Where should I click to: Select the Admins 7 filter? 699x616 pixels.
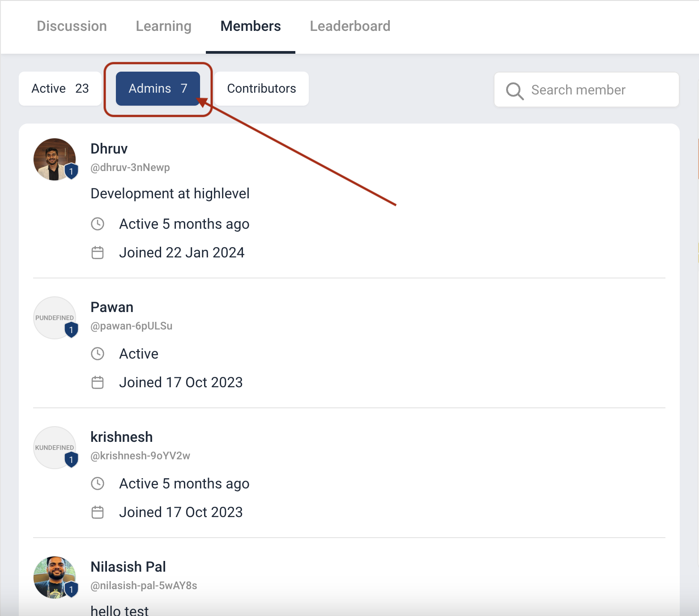click(x=158, y=89)
